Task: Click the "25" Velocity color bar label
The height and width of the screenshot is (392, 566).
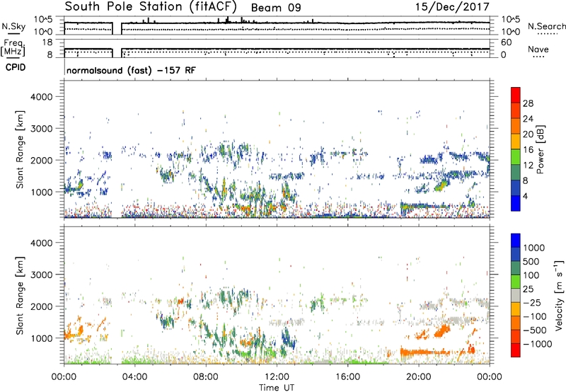Action: tap(528, 289)
